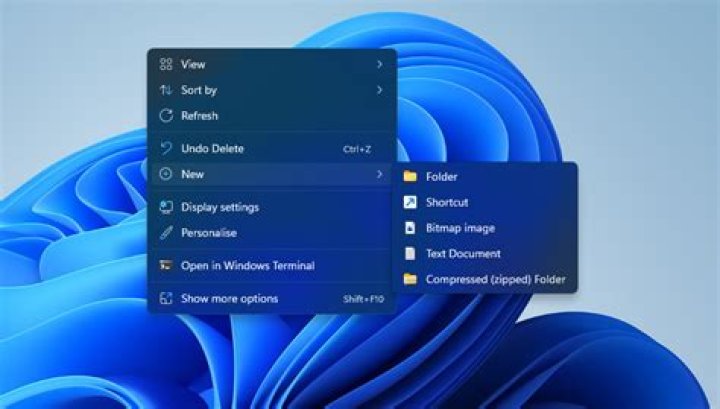The height and width of the screenshot is (409, 720).
Task: Choose Compressed (zipped) Folder
Action: pos(486,279)
